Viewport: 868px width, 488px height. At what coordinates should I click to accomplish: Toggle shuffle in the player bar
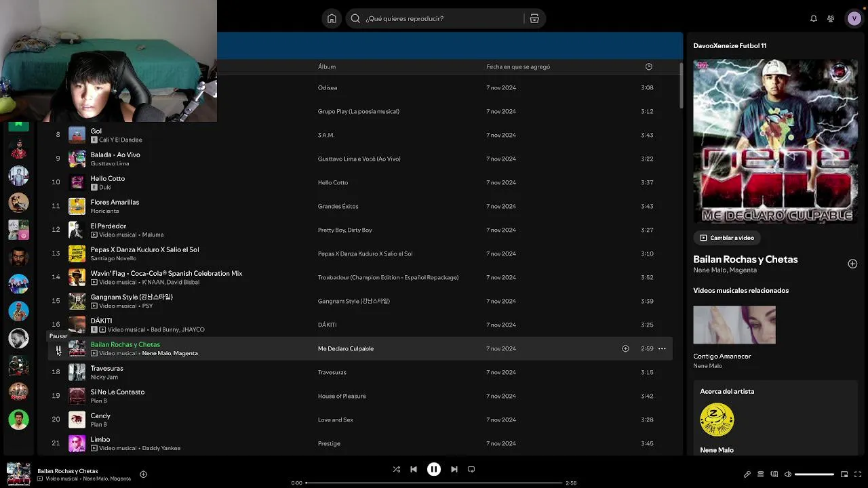pyautogui.click(x=396, y=469)
